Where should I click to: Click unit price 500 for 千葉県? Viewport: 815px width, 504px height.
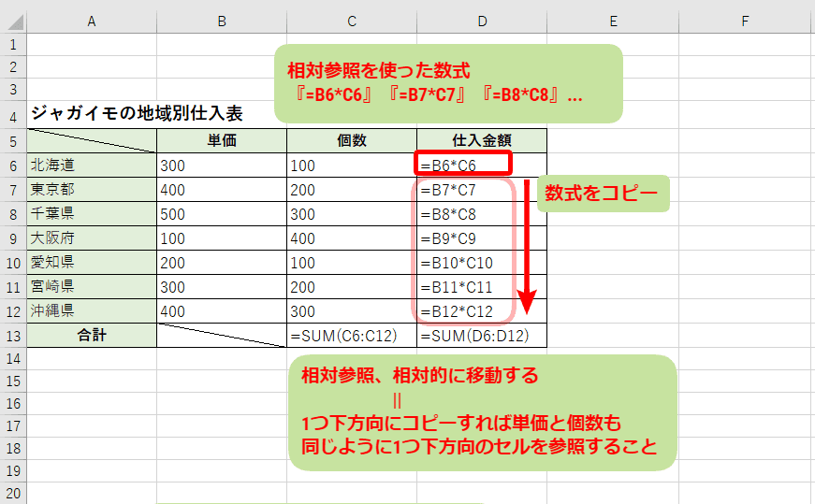tap(222, 213)
